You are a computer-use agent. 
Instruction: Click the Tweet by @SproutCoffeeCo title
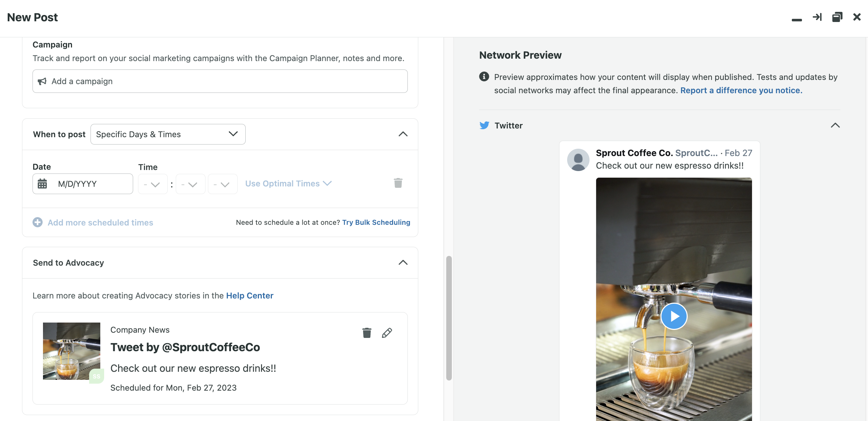click(x=185, y=347)
